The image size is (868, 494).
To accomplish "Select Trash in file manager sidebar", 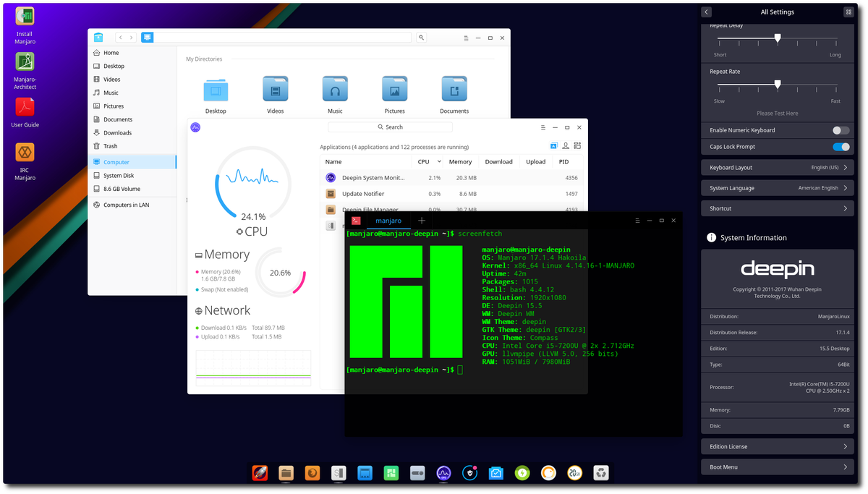I will coord(132,146).
